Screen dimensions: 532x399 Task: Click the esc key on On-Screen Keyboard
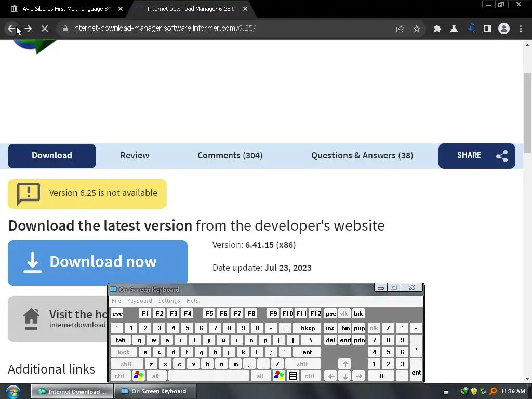117,314
